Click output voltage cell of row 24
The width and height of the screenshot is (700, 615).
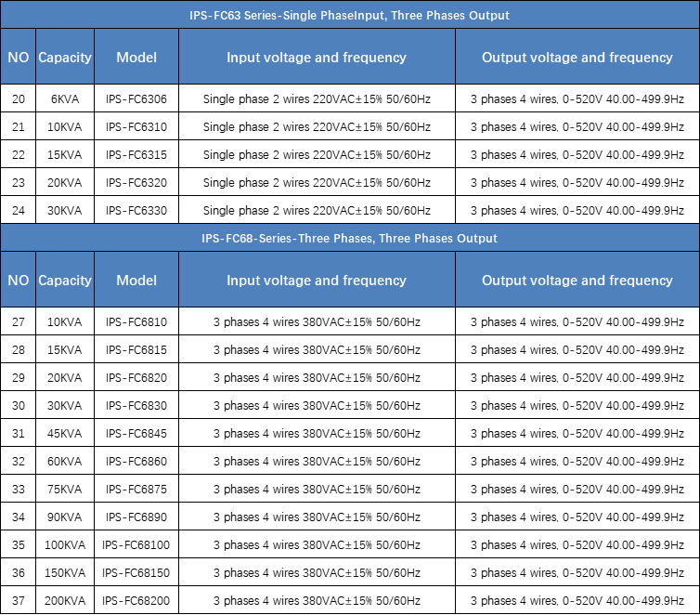coord(577,210)
